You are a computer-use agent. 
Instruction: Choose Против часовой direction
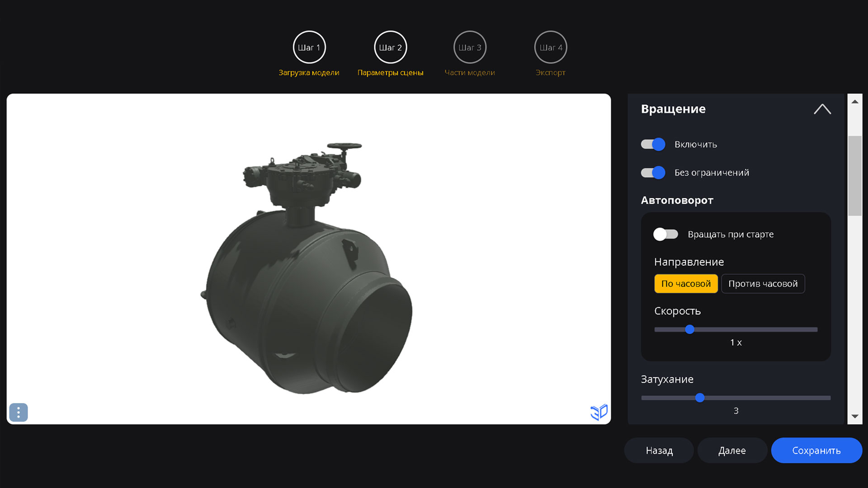(x=763, y=284)
